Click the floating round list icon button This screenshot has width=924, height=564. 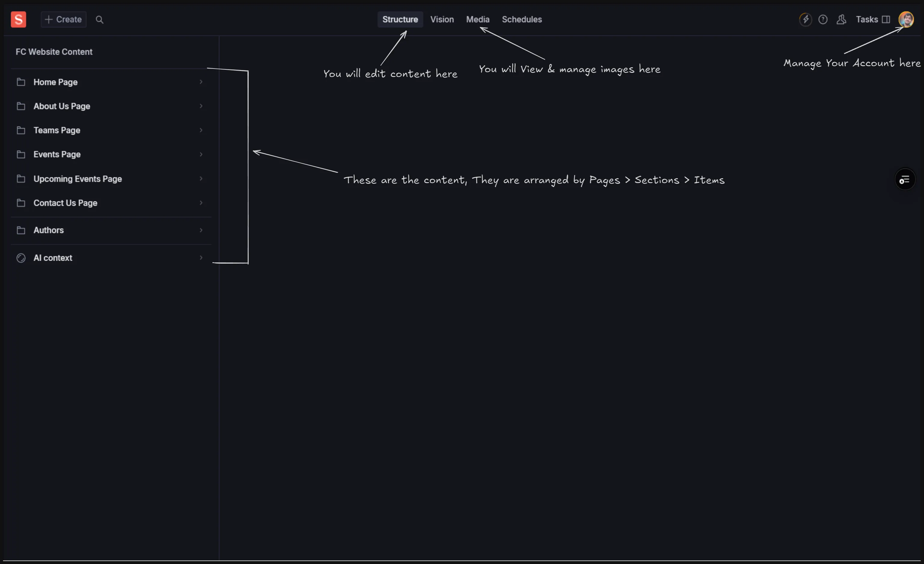904,180
